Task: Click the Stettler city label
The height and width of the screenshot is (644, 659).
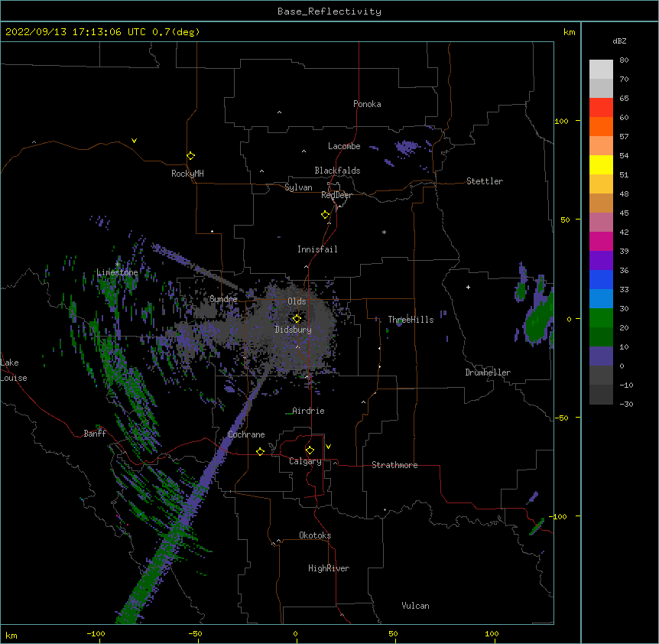Action: coord(485,181)
